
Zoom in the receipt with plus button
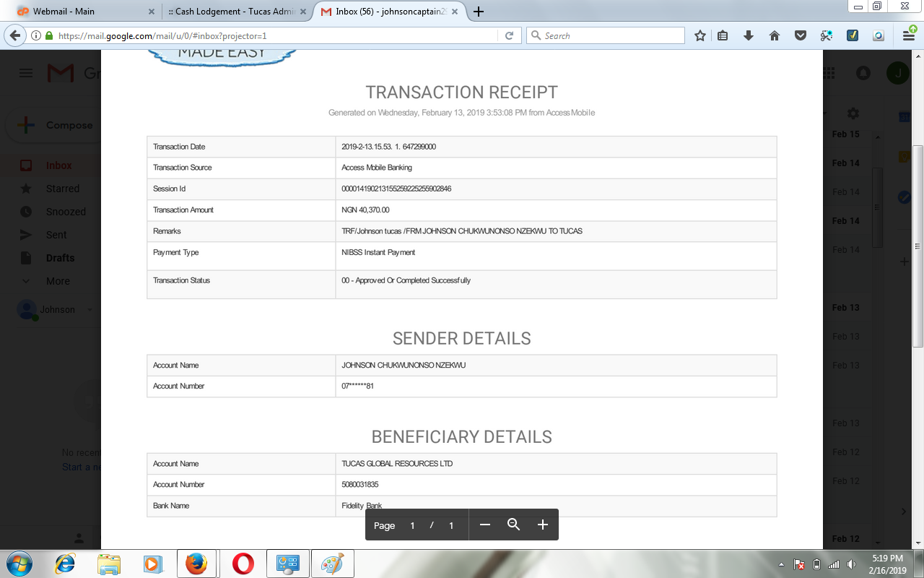[x=543, y=525]
